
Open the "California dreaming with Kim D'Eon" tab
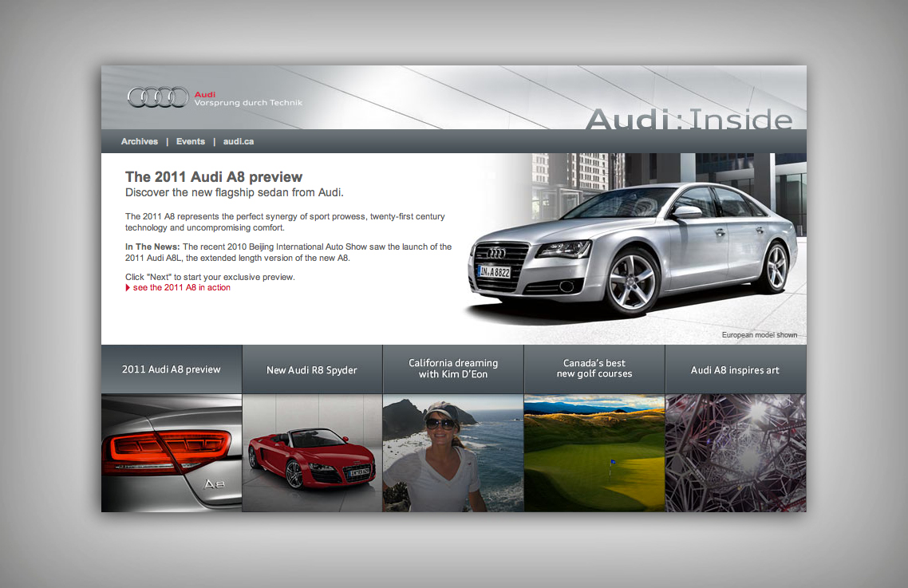(x=453, y=369)
